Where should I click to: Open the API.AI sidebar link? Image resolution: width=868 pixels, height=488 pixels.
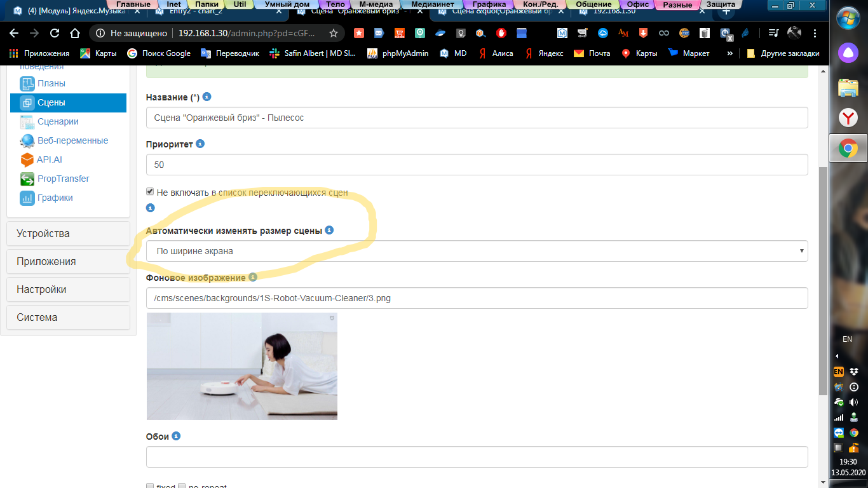50,159
